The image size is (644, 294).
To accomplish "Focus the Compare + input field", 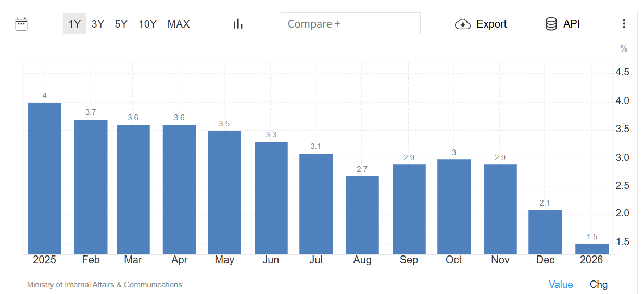I will (350, 24).
